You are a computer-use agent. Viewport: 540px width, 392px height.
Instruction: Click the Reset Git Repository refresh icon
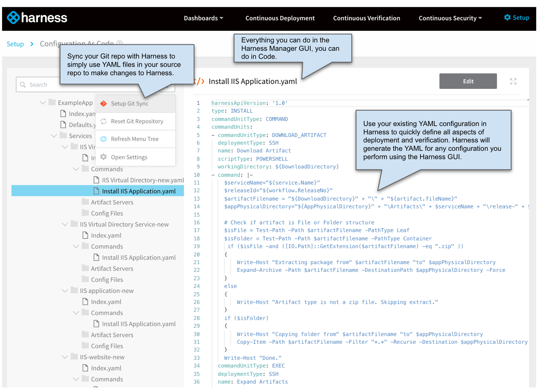(104, 121)
